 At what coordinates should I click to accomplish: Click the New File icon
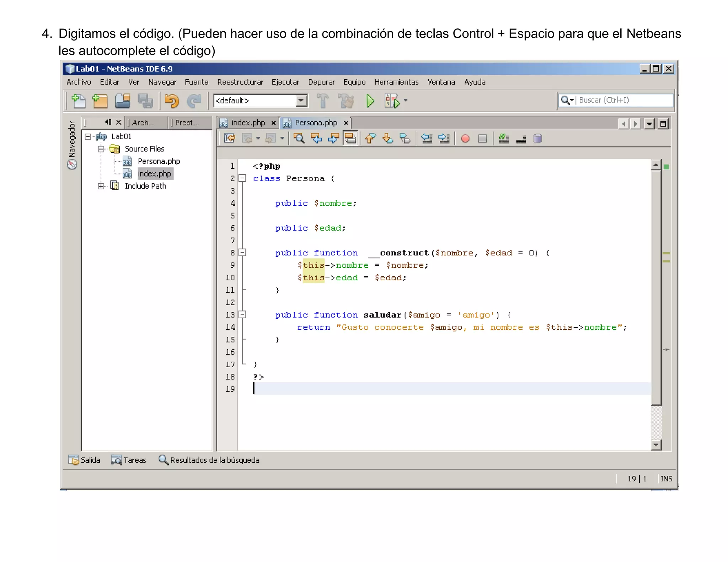click(x=79, y=101)
